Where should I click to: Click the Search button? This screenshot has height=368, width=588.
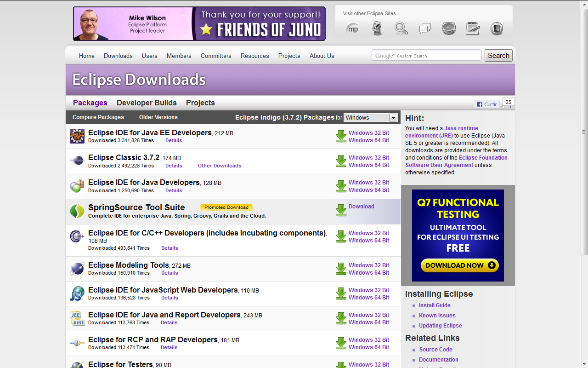pyautogui.click(x=498, y=56)
